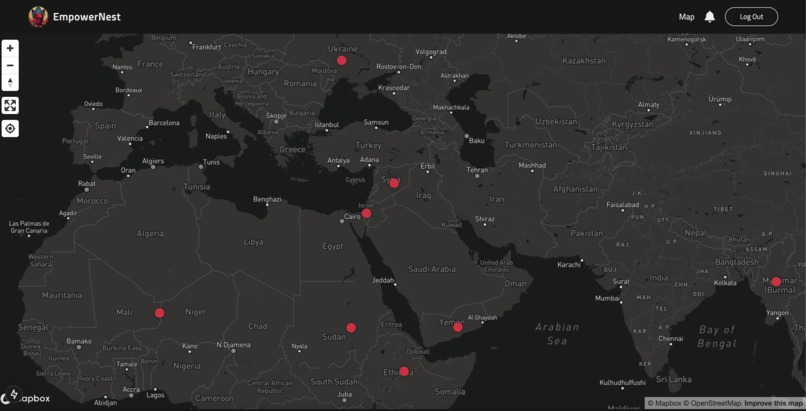The width and height of the screenshot is (806, 411).
Task: Click the Istanbul city label
Action: click(x=327, y=125)
